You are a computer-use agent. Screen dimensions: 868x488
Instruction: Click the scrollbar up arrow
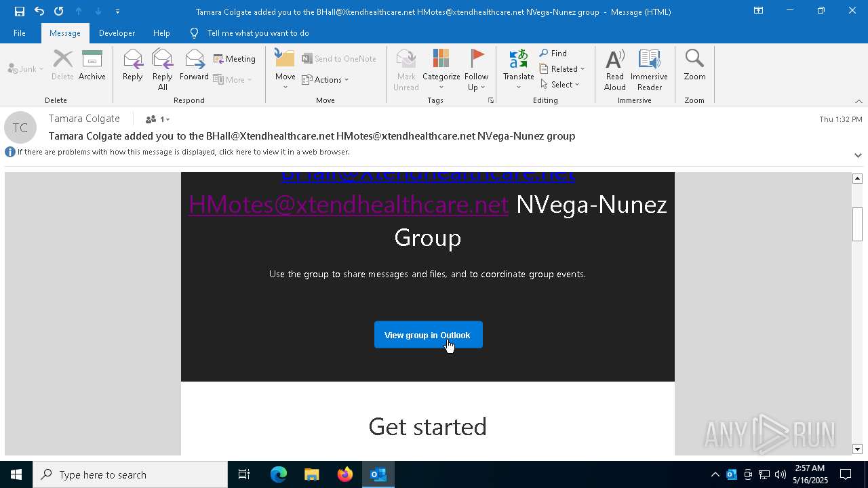click(x=857, y=178)
